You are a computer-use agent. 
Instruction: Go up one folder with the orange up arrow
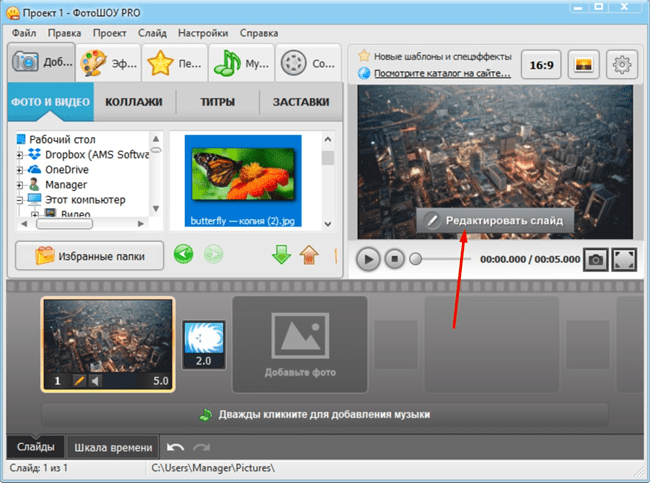click(309, 255)
